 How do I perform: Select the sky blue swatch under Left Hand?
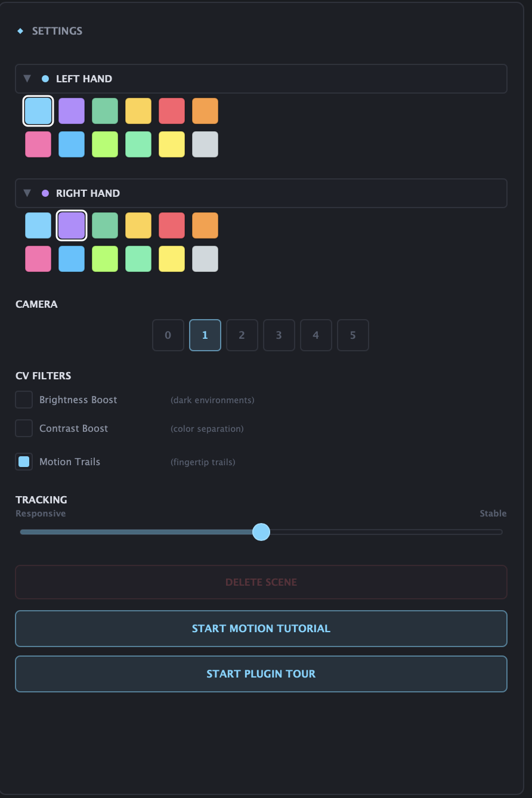(38, 111)
